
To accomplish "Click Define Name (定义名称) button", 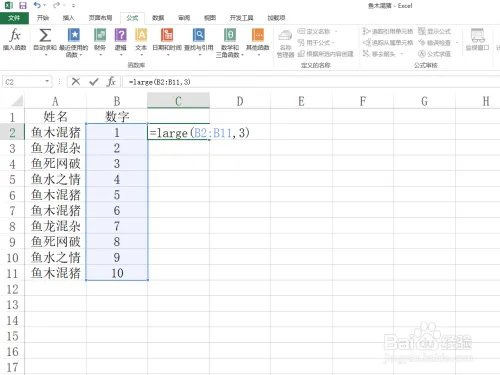I will [314, 31].
